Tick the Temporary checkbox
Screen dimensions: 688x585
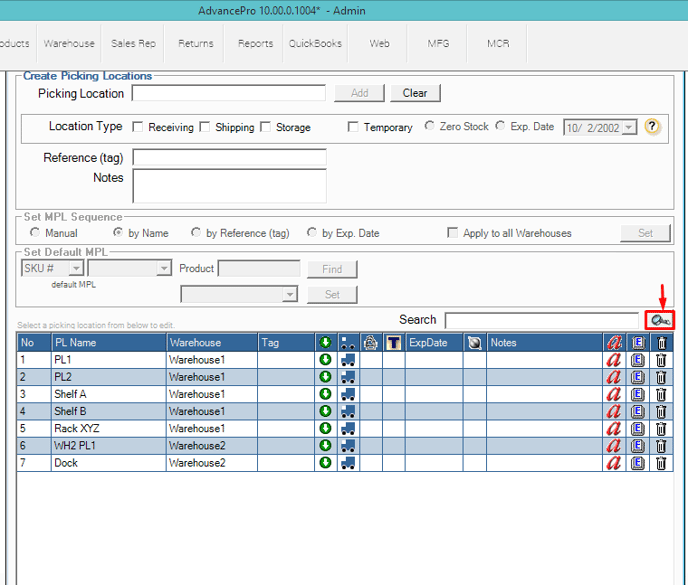point(353,127)
